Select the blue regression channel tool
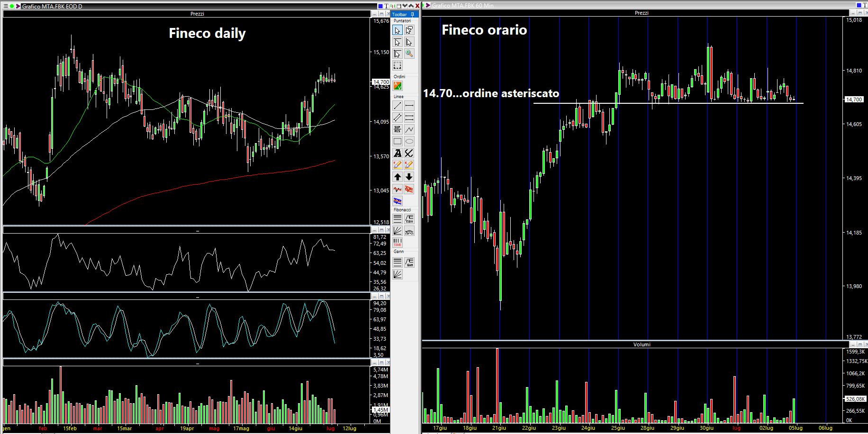 tap(398, 201)
